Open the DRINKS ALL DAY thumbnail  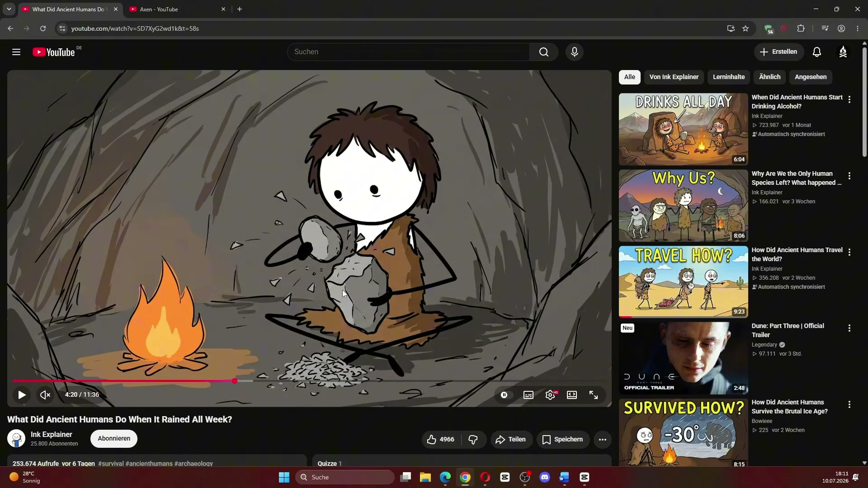click(x=683, y=129)
